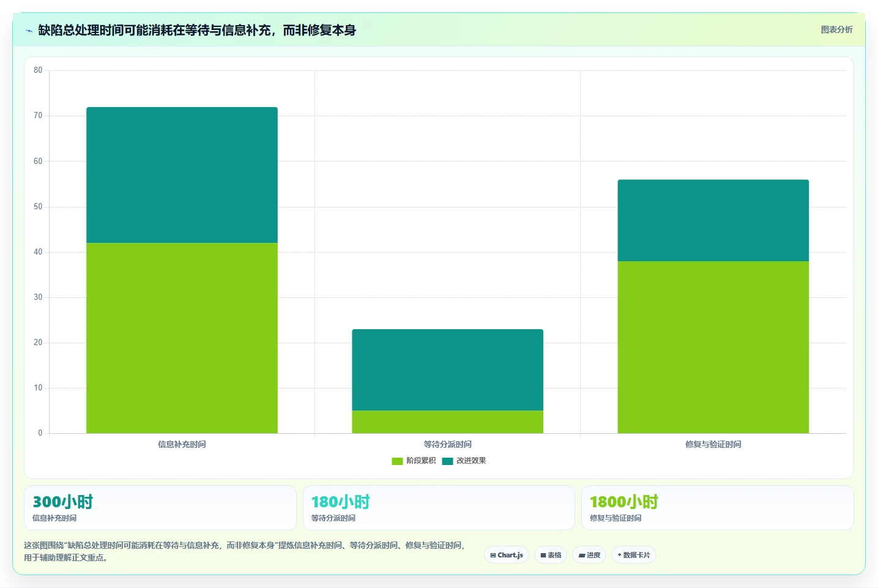Select the 1800小时 value in third card
The height and width of the screenshot is (588, 878).
623,502
